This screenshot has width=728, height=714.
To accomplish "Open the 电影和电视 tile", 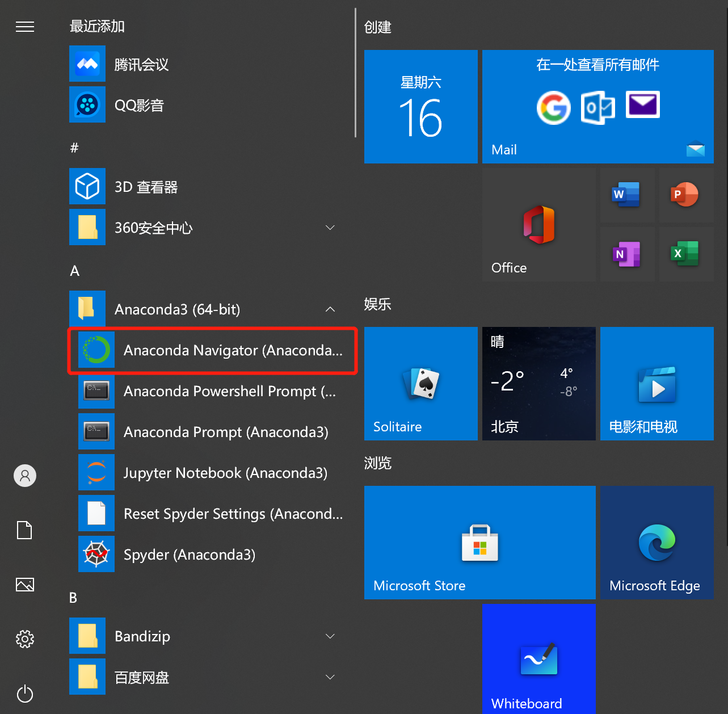I will 657,384.
